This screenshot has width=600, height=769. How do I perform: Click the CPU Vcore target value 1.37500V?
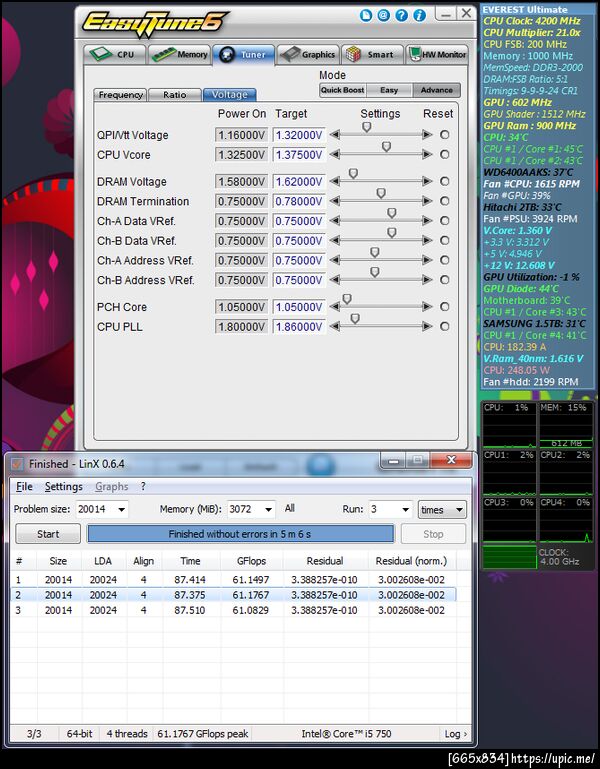click(x=299, y=155)
